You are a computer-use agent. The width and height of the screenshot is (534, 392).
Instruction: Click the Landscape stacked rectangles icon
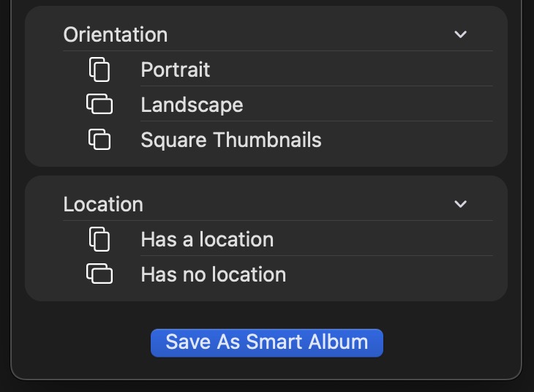[99, 105]
